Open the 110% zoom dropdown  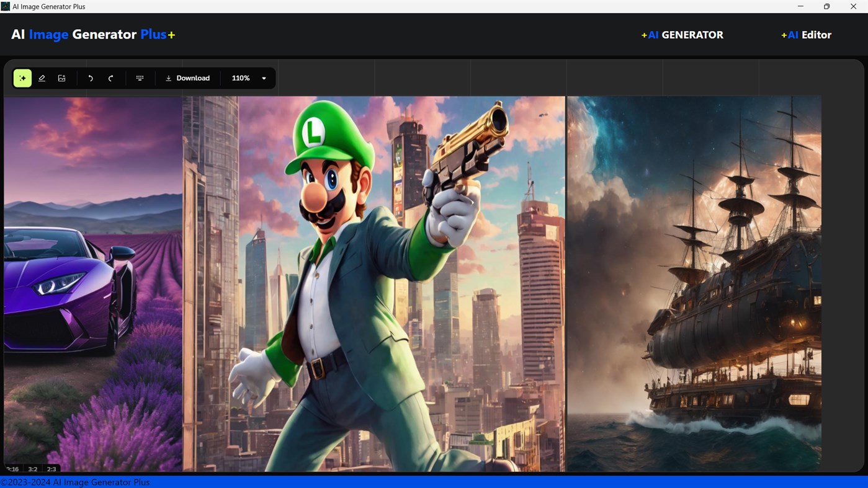249,78
